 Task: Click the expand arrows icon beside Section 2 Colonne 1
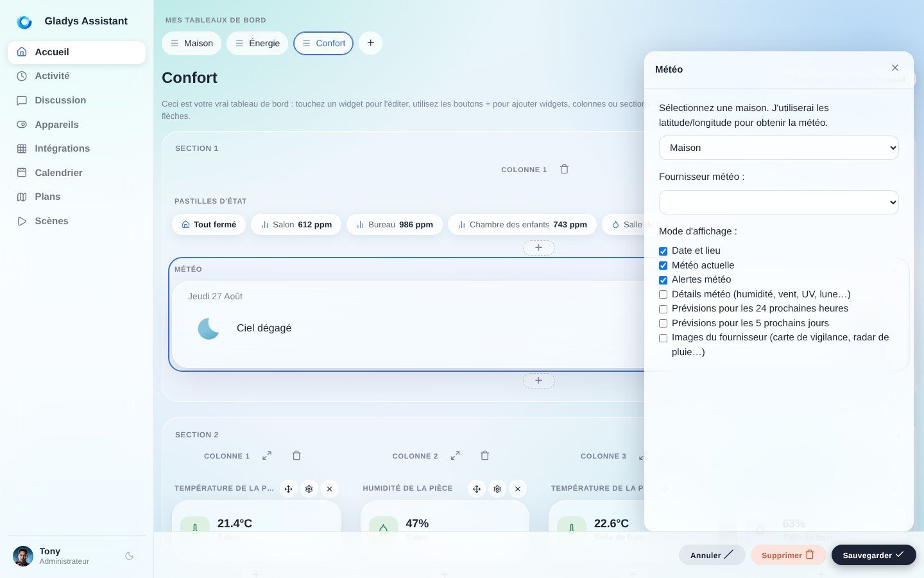[x=267, y=456]
